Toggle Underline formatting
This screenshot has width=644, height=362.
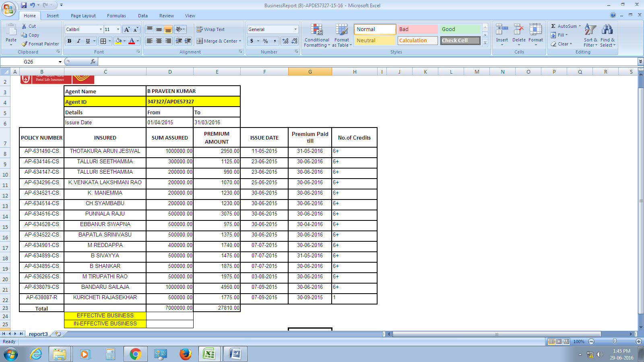coord(88,41)
